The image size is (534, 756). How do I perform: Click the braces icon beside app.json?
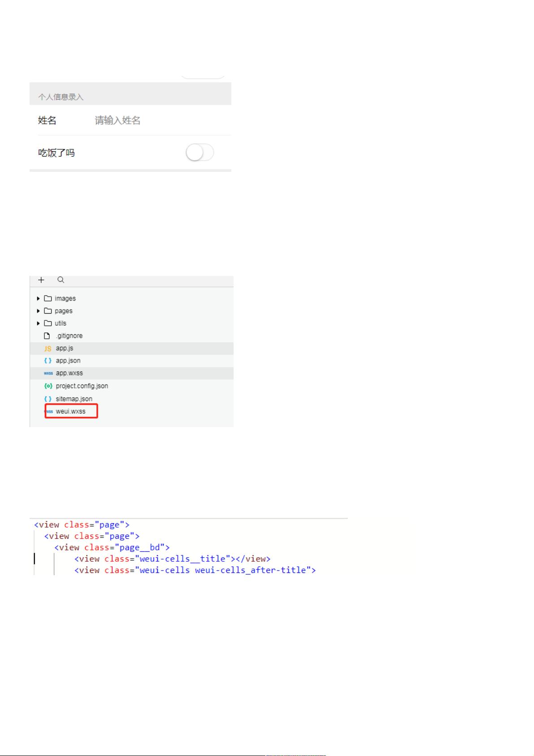click(48, 361)
